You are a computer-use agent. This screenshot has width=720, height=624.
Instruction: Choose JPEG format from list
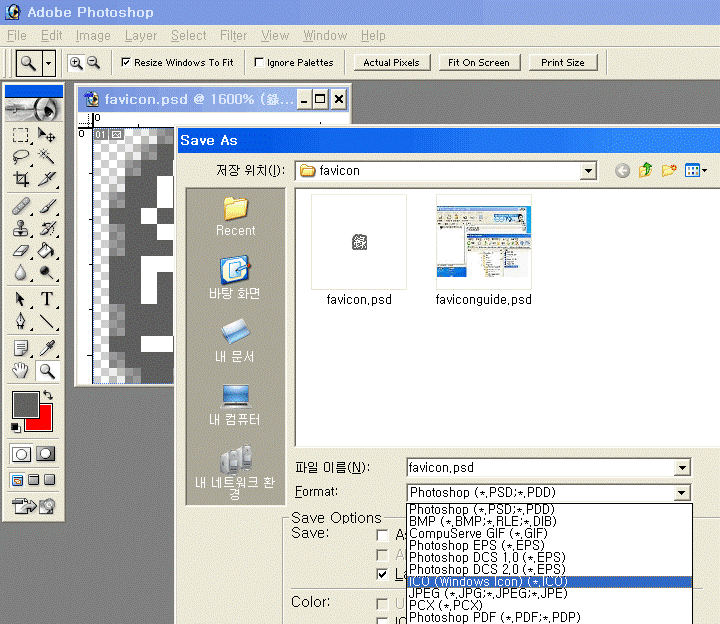click(x=549, y=593)
